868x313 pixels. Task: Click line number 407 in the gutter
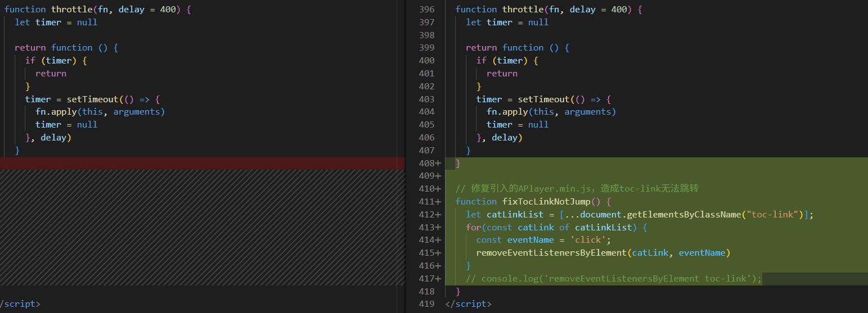click(427, 151)
